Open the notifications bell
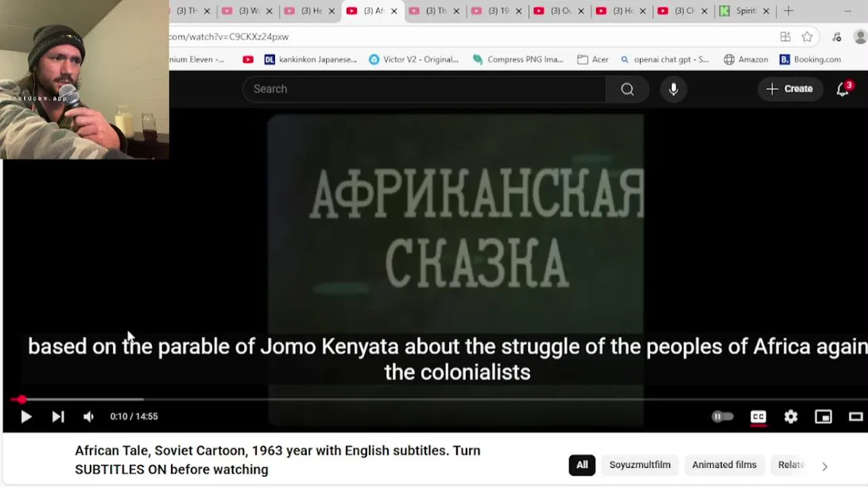 click(843, 89)
